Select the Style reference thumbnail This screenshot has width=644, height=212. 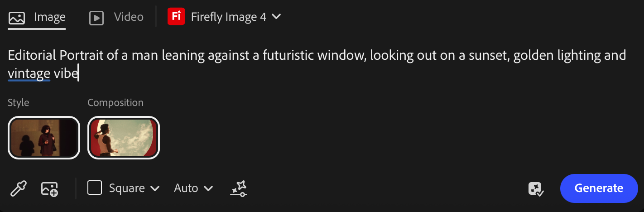tap(44, 138)
